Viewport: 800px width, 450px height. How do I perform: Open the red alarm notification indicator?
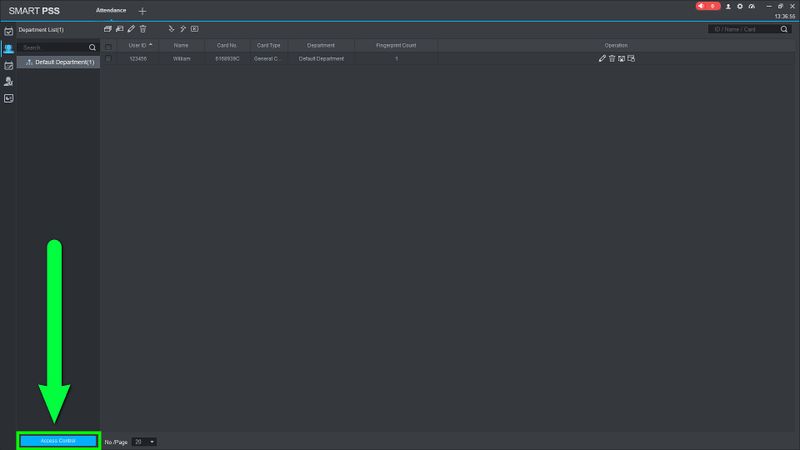(x=708, y=6)
